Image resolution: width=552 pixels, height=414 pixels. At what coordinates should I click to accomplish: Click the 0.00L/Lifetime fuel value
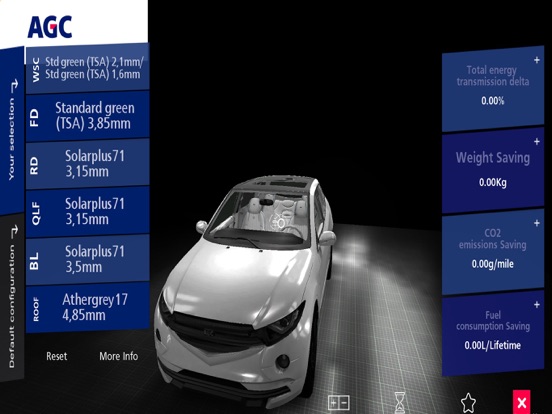point(493,345)
